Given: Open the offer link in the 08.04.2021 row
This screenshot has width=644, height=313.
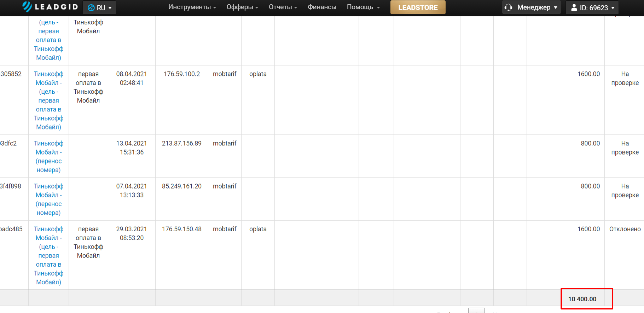Looking at the screenshot, I should pyautogui.click(x=49, y=100).
